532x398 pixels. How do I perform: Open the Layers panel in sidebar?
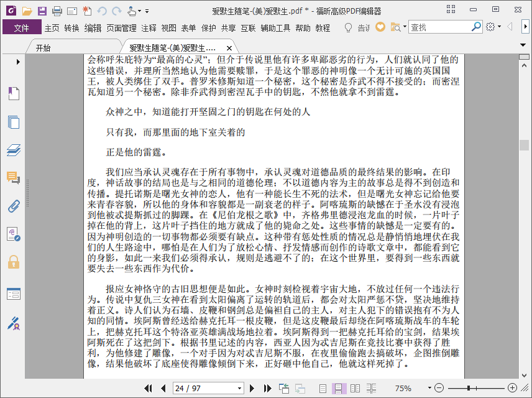pos(14,150)
